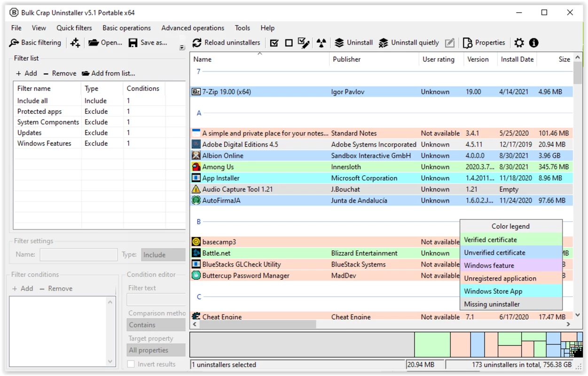
Task: Click Verified certificate green legend swatch
Action: click(x=511, y=240)
